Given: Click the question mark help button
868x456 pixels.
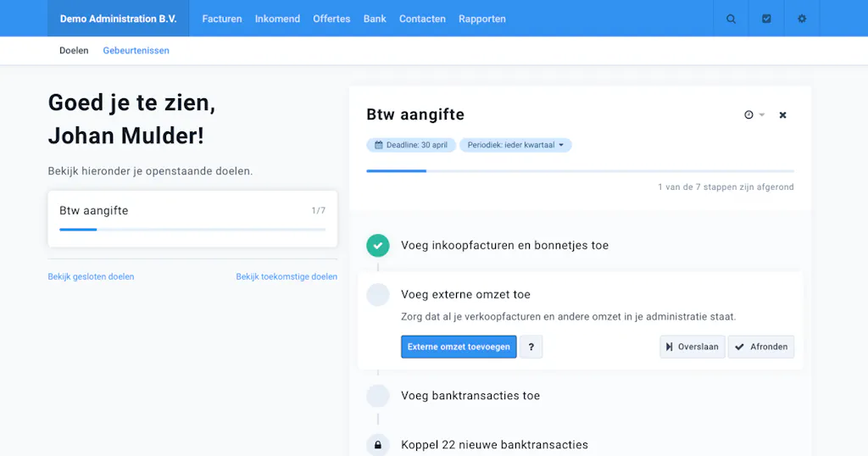Looking at the screenshot, I should (x=531, y=347).
